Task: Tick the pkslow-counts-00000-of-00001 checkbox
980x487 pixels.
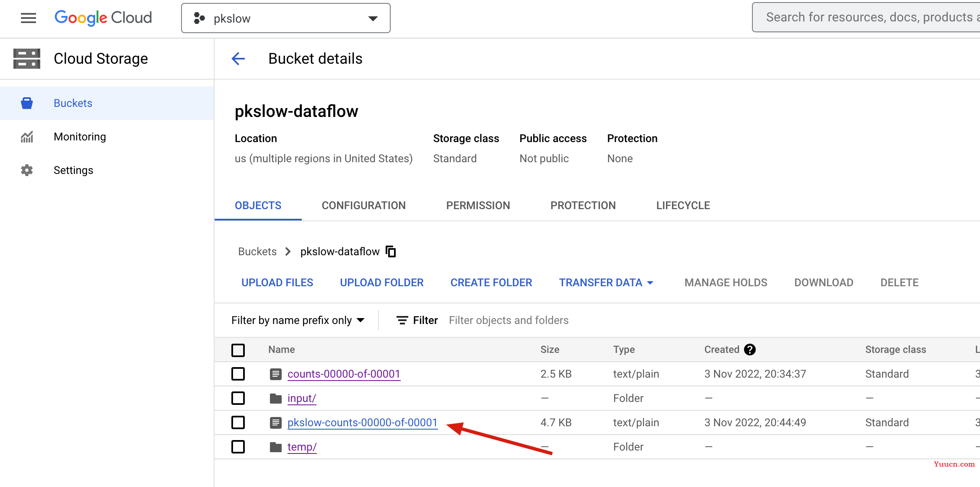Action: [x=238, y=422]
